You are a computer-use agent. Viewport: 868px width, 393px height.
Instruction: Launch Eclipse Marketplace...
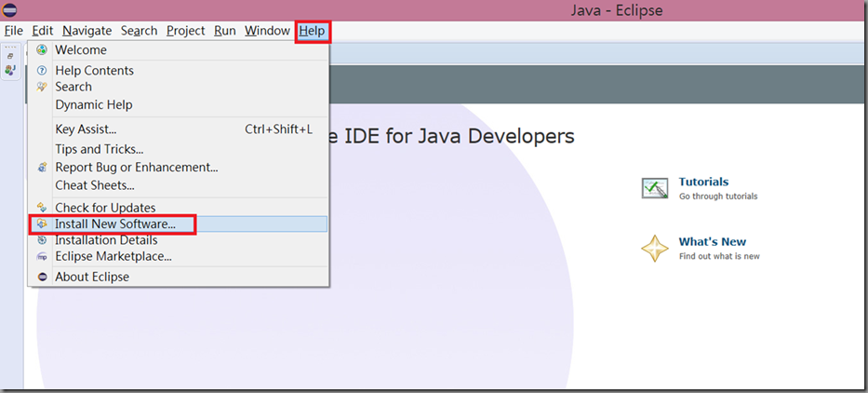179,257
